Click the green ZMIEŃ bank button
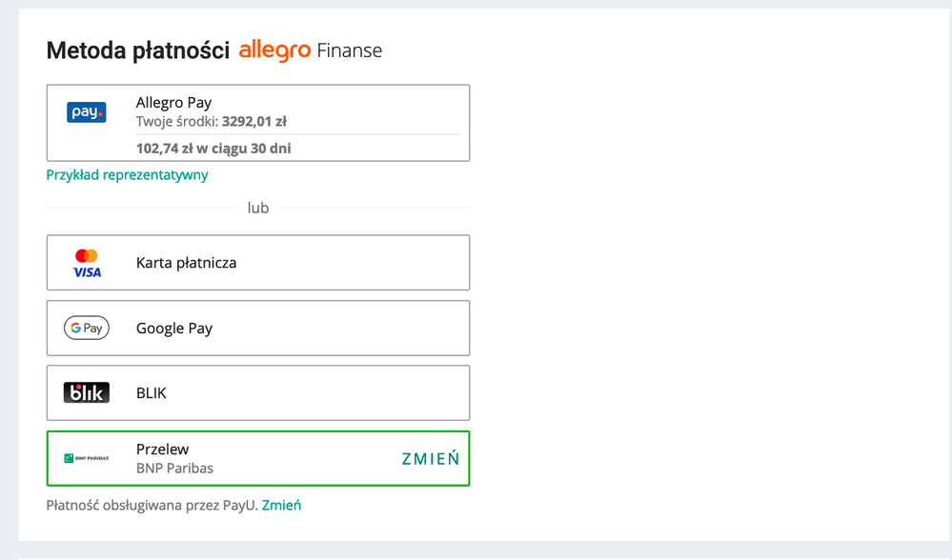 (x=431, y=459)
